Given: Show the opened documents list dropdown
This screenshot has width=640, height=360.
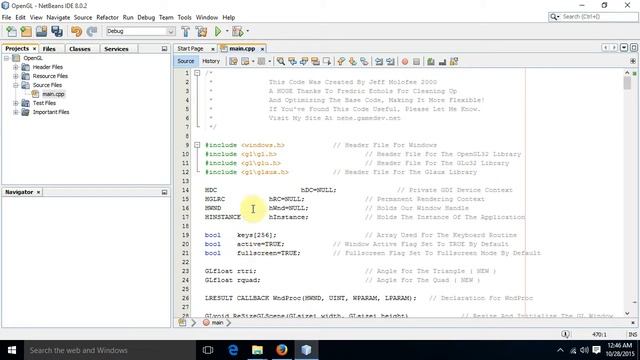Looking at the screenshot, I should coord(624,48).
